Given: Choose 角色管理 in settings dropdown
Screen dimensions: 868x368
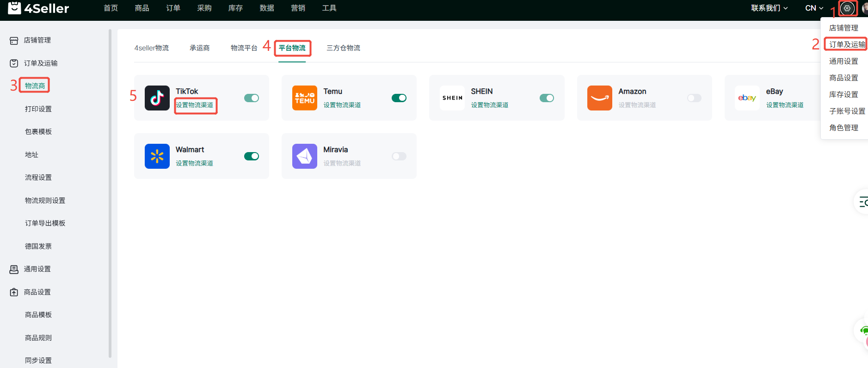Looking at the screenshot, I should [x=844, y=128].
